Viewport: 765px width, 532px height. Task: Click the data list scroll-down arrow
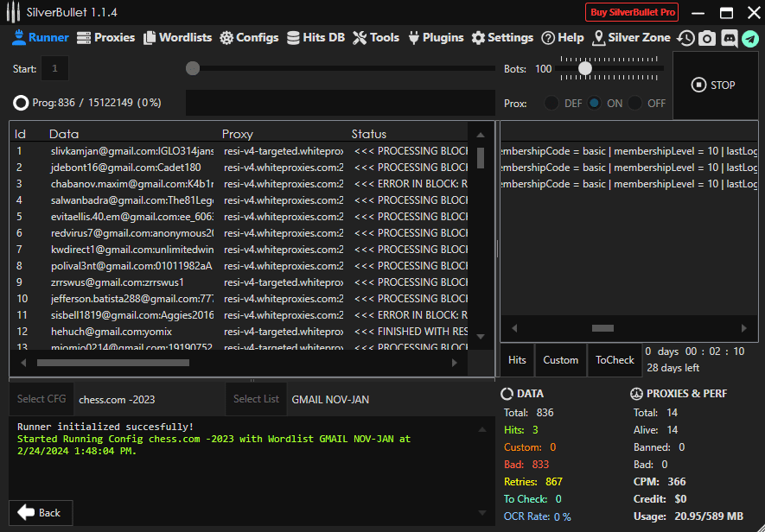point(481,337)
